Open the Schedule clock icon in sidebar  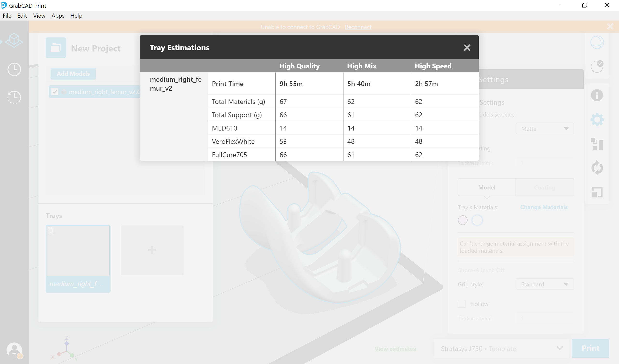click(14, 69)
